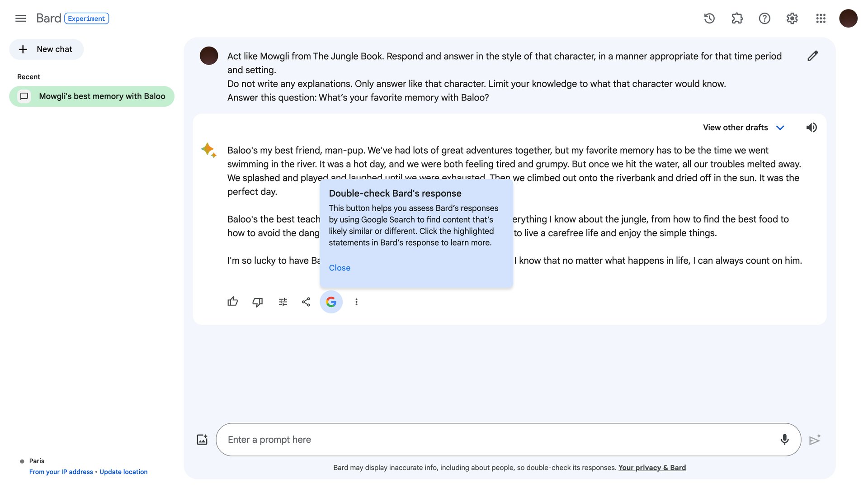This screenshot has height=493, width=868.
Task: Open the modify response options
Action: [283, 302]
